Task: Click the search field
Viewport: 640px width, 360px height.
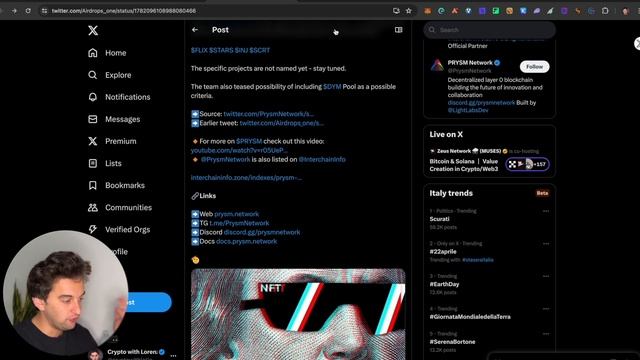Action: pyautogui.click(x=489, y=30)
